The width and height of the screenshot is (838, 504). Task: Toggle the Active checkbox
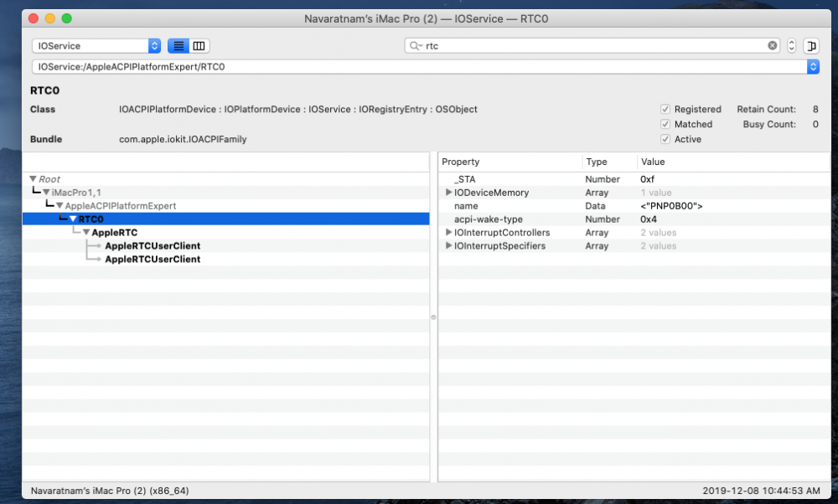tap(665, 139)
